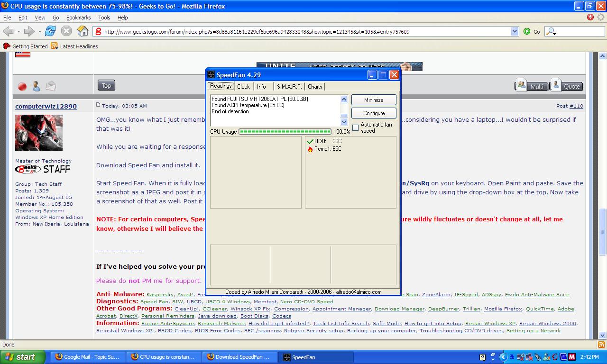This screenshot has height=364, width=607.
Task: Show hidden tray icons with round arrow
Action: point(504,357)
